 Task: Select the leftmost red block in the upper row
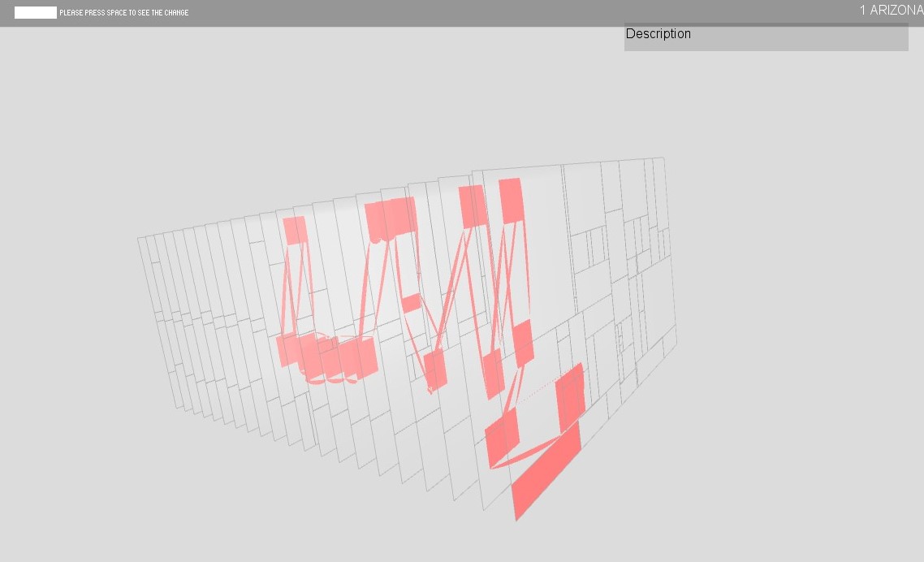(x=295, y=230)
